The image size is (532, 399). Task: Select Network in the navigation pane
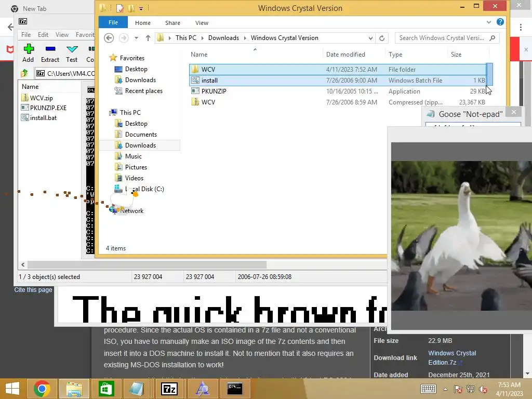(x=131, y=211)
